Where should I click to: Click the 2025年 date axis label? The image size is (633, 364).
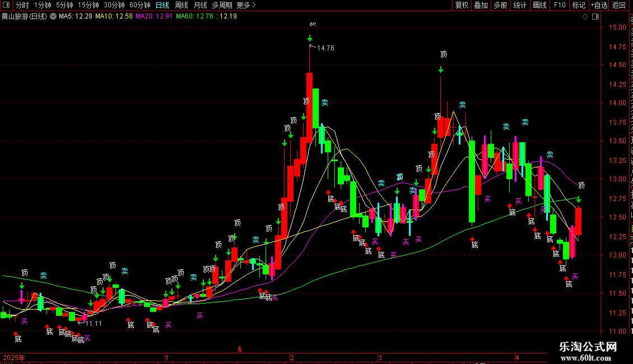14,358
